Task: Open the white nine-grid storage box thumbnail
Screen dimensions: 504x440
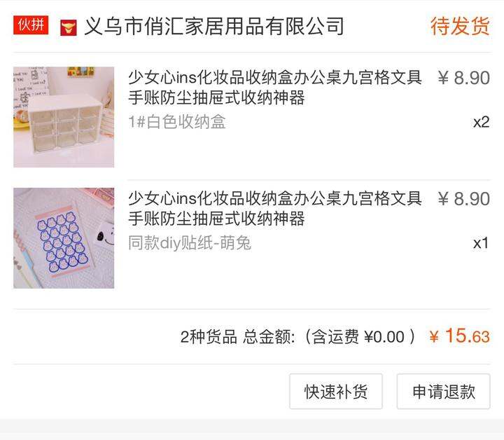Action: point(64,117)
